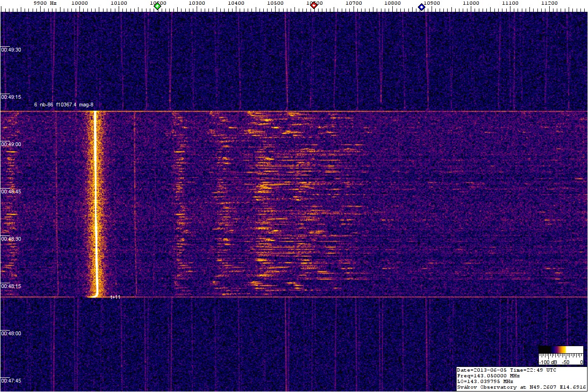Click the 't+11' annotation label
This screenshot has width=588, height=392.
[115, 297]
